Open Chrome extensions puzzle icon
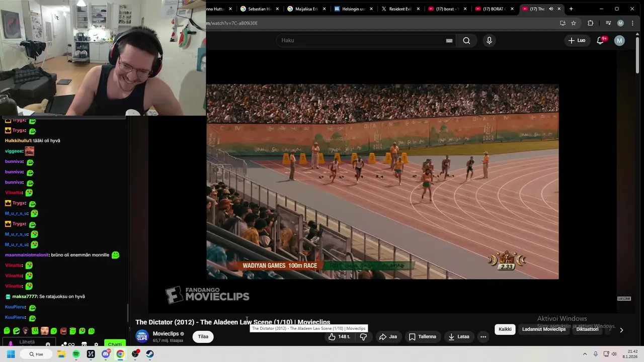The height and width of the screenshot is (362, 644). (591, 23)
